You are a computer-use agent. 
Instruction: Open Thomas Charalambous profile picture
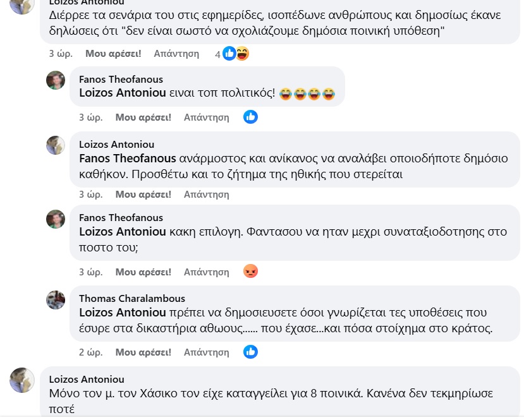pyautogui.click(x=56, y=299)
